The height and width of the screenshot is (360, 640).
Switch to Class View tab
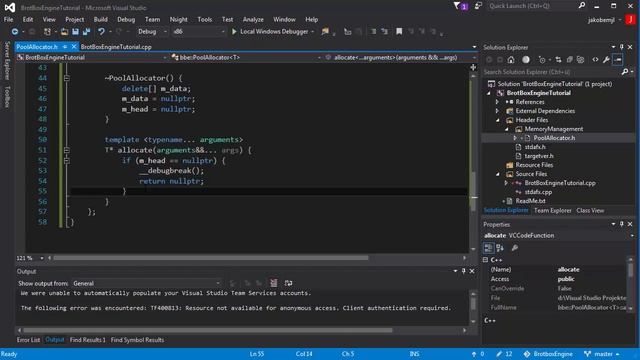click(590, 211)
